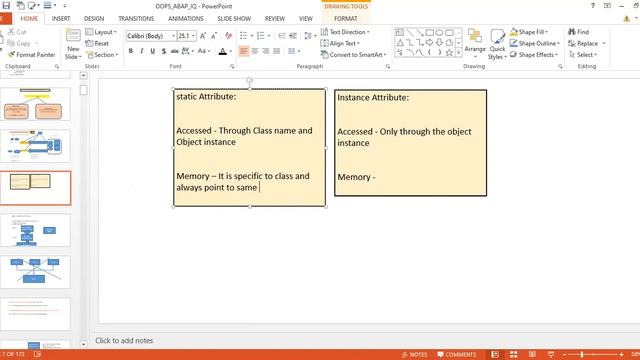Open the columns layout icon

click(x=294, y=51)
